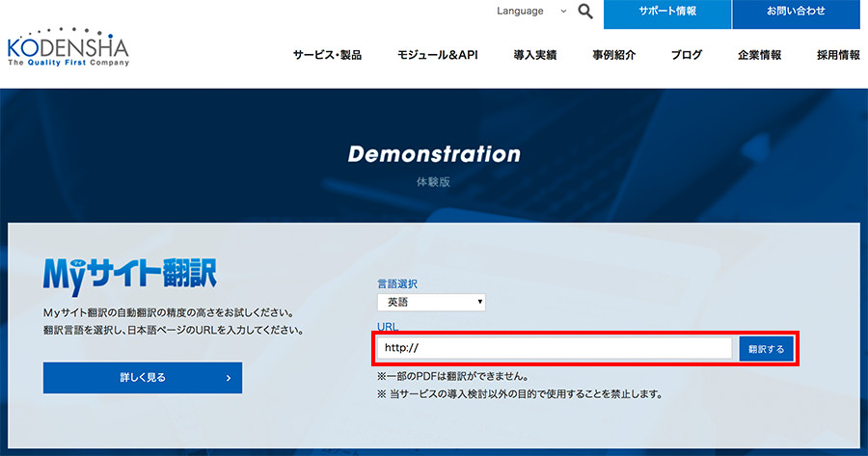This screenshot has height=456, width=868.
Task: Click the note about 当サービスの導入検討以外
Action: click(520, 394)
